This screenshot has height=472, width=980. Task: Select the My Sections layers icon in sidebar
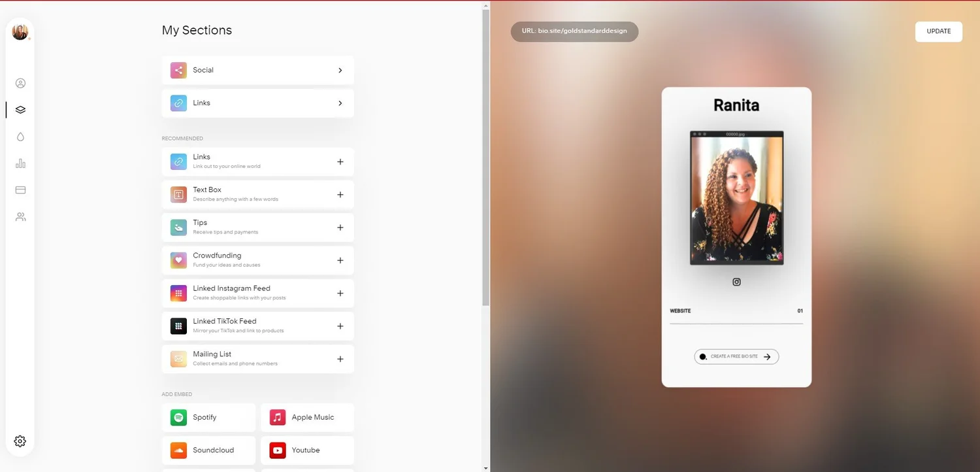[20, 109]
